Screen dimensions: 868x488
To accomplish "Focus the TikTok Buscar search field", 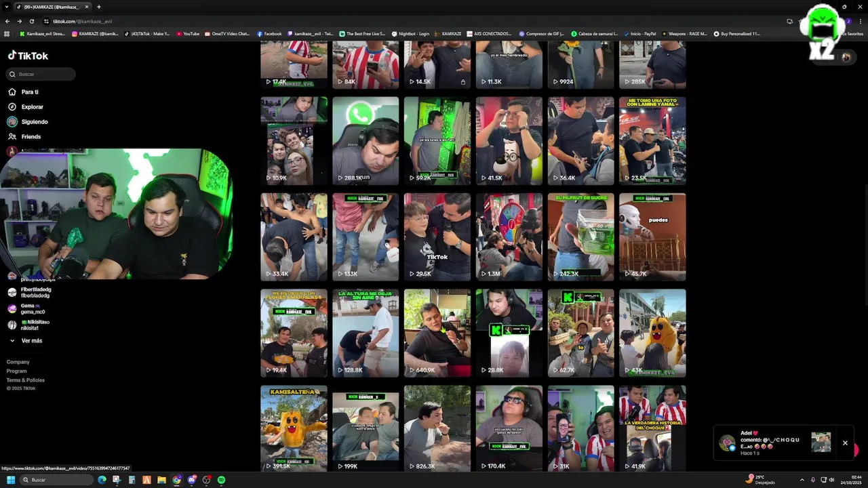I will click(41, 74).
